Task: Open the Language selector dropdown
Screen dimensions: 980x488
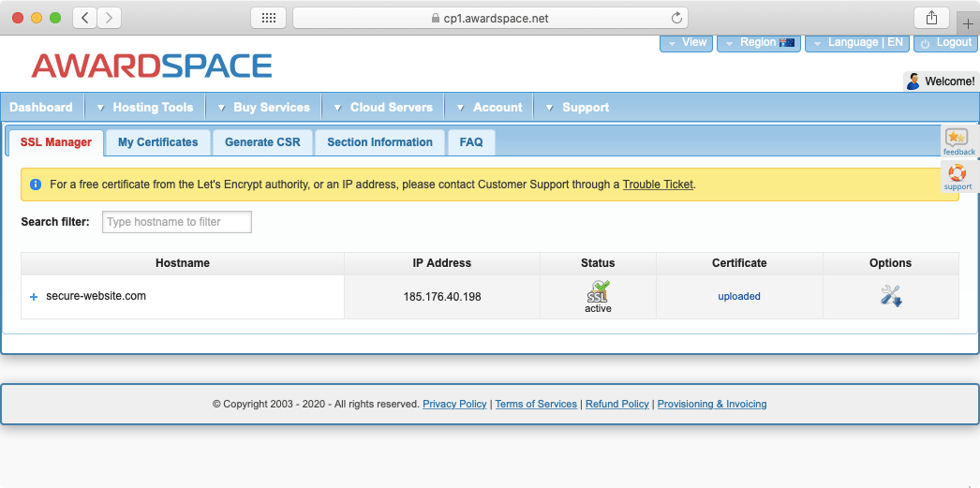Action: (857, 43)
